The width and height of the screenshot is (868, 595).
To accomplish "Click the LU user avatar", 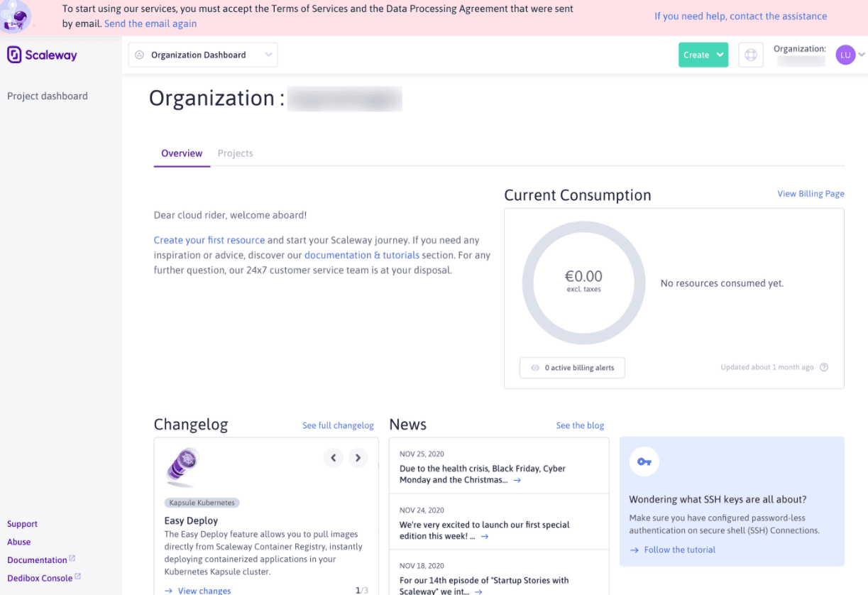I will 845,55.
